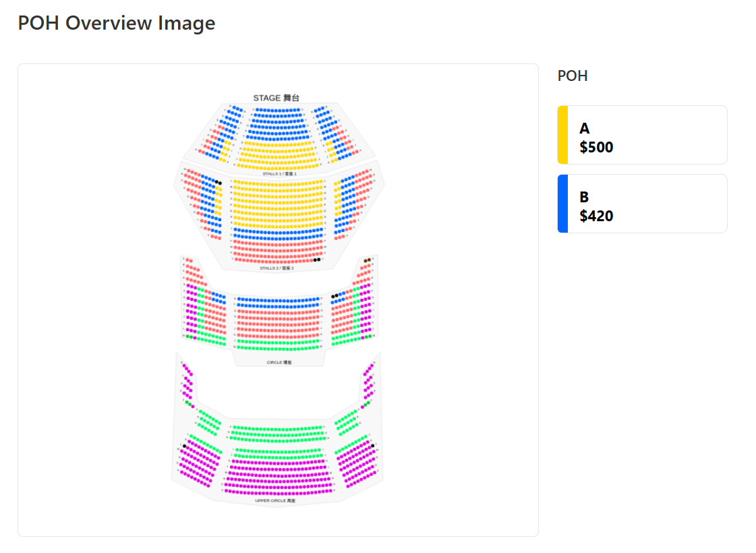Click the STALLS 1 section label

[280, 173]
